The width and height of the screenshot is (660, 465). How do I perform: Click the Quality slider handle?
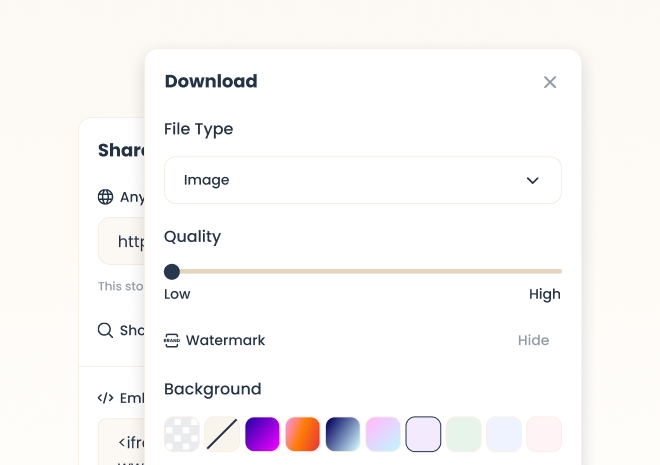point(172,271)
